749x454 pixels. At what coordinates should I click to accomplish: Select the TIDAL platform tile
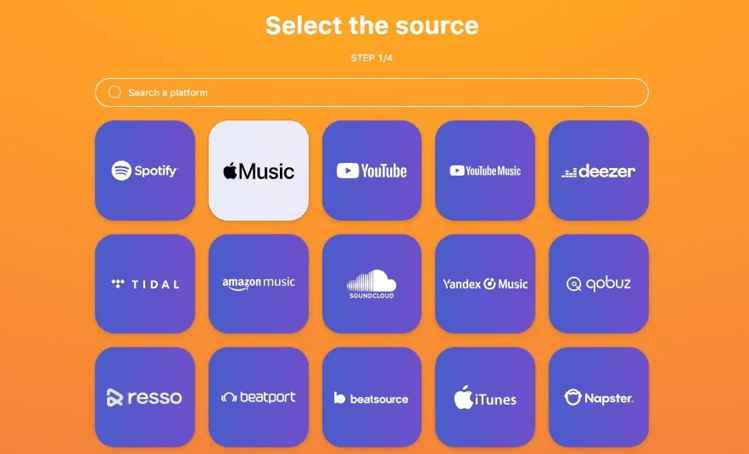pos(145,284)
